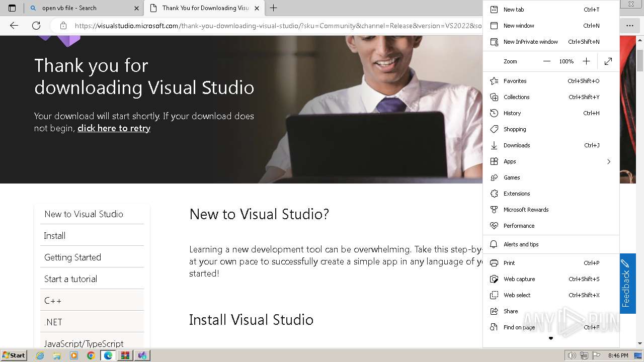This screenshot has height=362, width=644.
Task: Expand the Apps submenu
Action: [551, 161]
